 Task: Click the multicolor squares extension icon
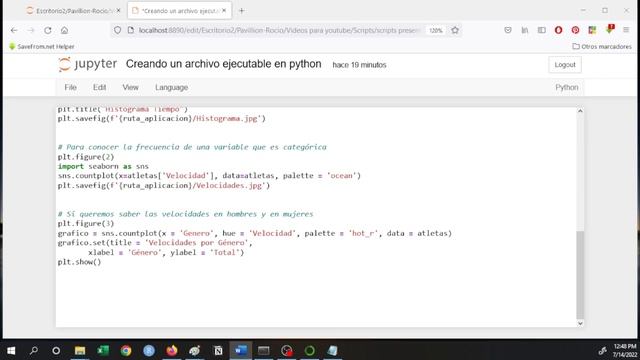point(592,30)
